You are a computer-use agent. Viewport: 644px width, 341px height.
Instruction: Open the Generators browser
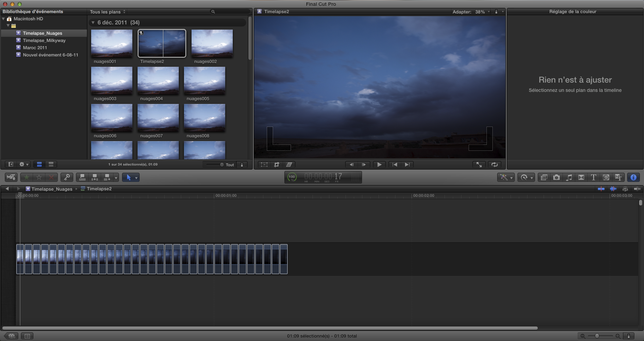(x=606, y=178)
